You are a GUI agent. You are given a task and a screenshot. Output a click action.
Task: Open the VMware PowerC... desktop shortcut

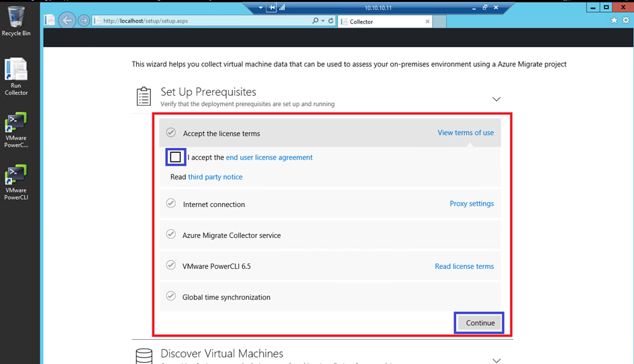[16, 130]
